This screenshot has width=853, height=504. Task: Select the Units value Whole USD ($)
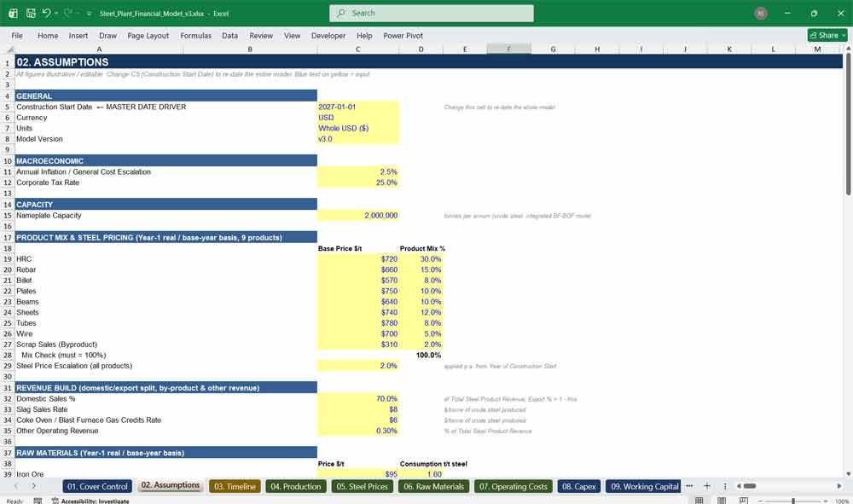(358, 128)
